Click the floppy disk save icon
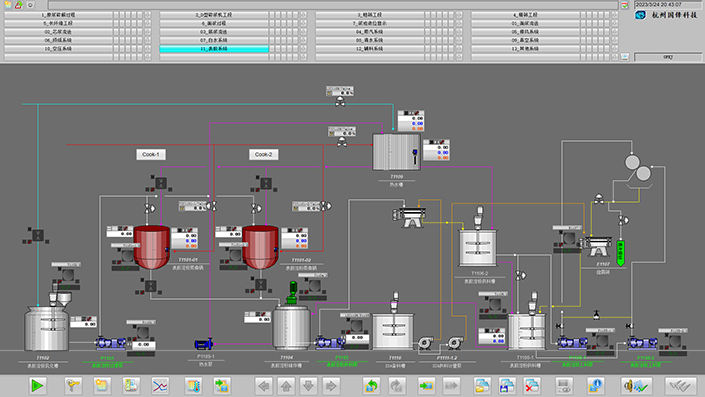The height and width of the screenshot is (397, 705). [507, 385]
